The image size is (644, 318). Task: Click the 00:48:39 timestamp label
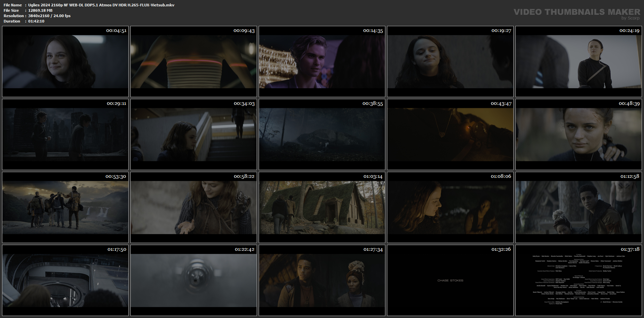click(629, 104)
